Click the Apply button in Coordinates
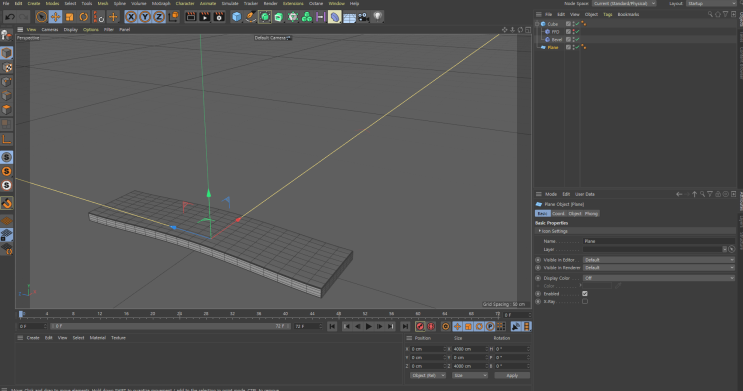 coord(512,375)
